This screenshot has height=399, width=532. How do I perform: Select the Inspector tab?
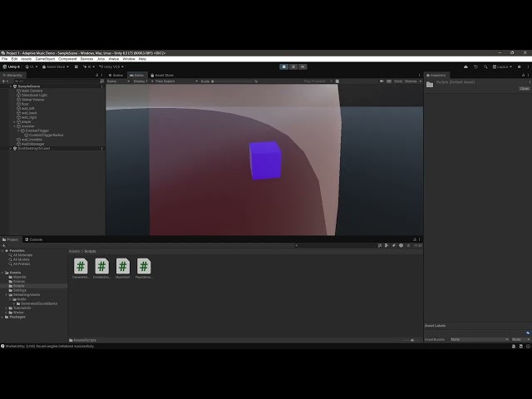click(x=436, y=76)
